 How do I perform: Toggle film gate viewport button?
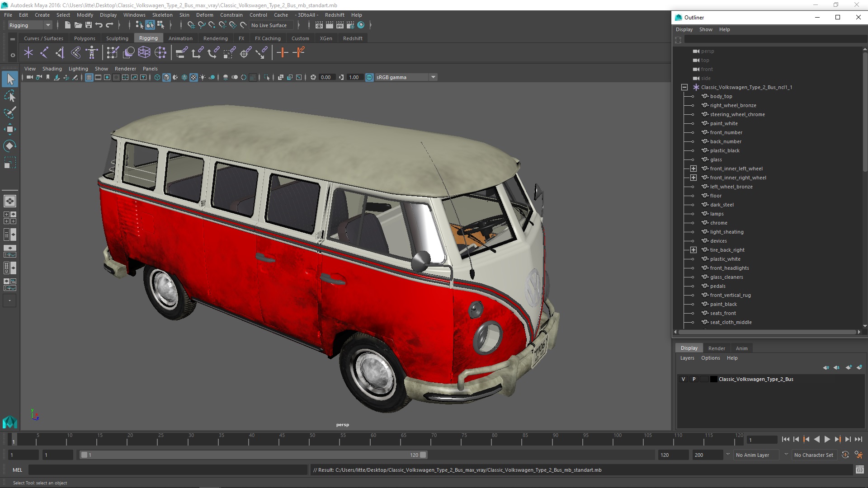pos(98,77)
